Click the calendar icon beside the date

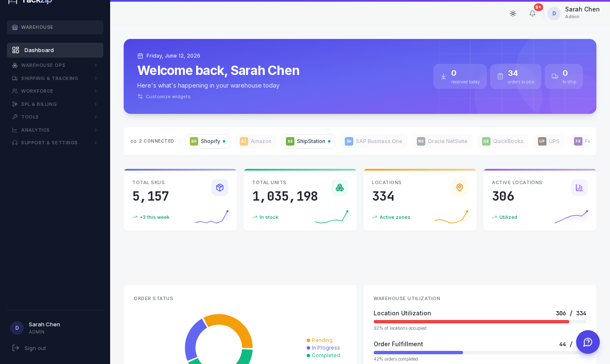140,56
